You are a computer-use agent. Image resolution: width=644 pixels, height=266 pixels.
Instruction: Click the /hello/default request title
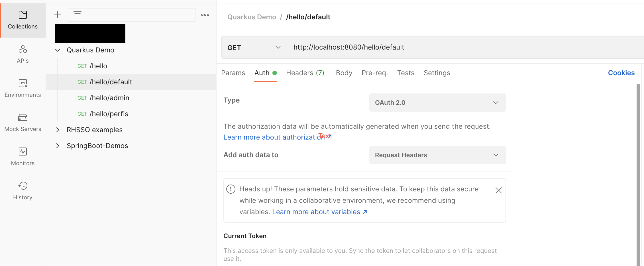coord(308,17)
